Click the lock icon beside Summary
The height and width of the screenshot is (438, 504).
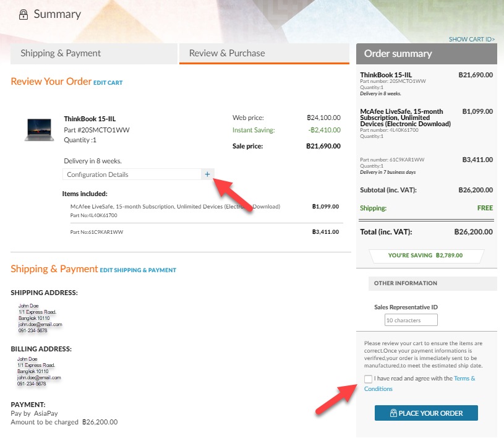pos(23,14)
